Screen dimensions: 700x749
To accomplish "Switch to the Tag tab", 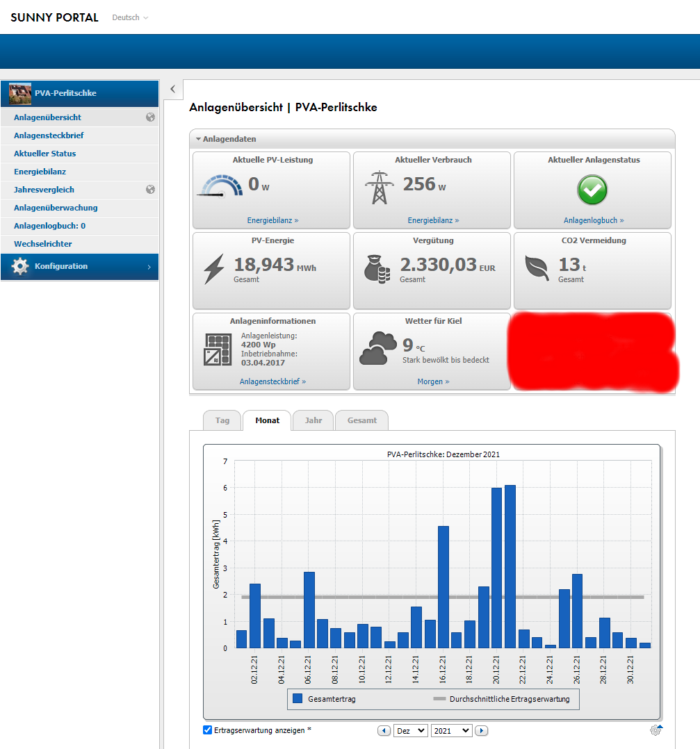I will point(222,420).
